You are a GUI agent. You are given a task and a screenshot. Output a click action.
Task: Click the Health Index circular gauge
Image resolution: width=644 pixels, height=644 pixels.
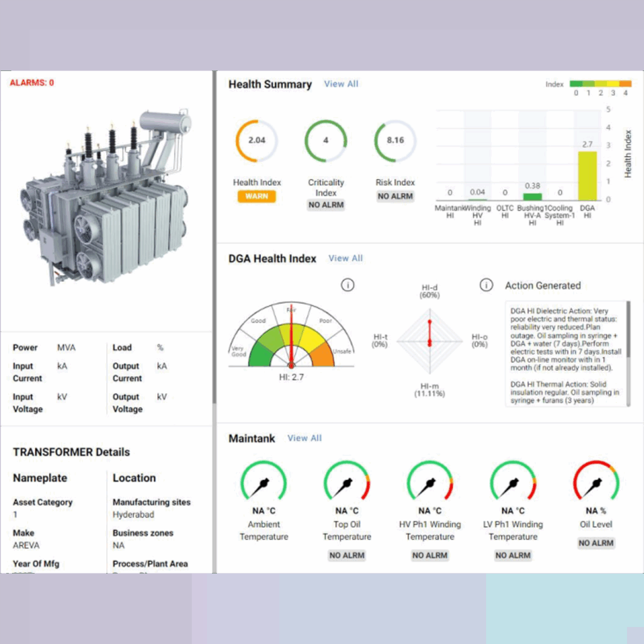point(257,140)
